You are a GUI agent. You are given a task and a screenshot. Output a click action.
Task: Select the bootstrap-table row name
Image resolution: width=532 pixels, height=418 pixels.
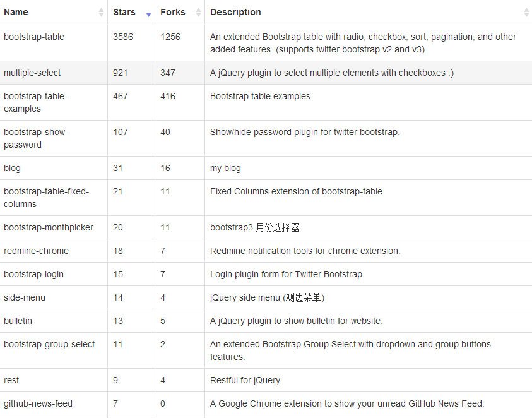click(x=34, y=37)
